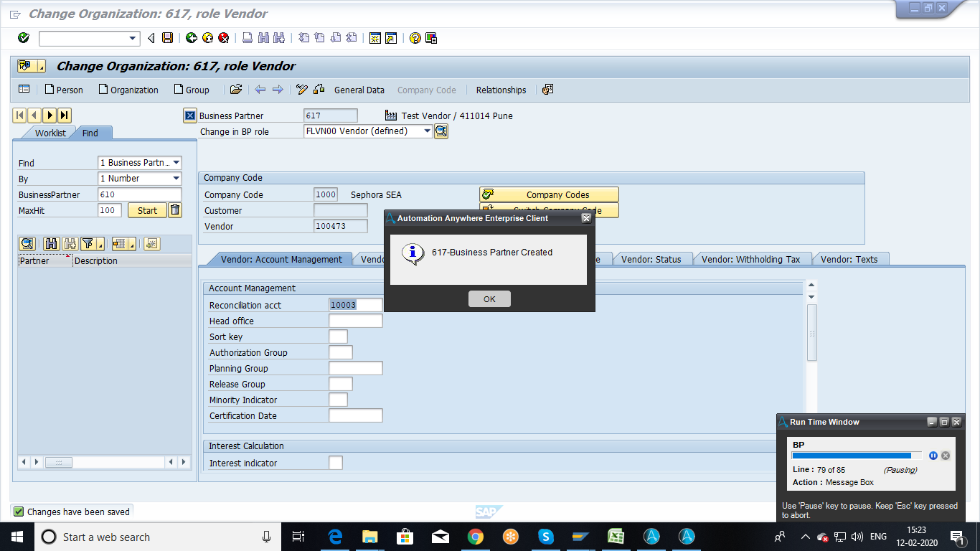980x551 pixels.
Task: Open Chrome from the Windows taskbar
Action: (475, 537)
